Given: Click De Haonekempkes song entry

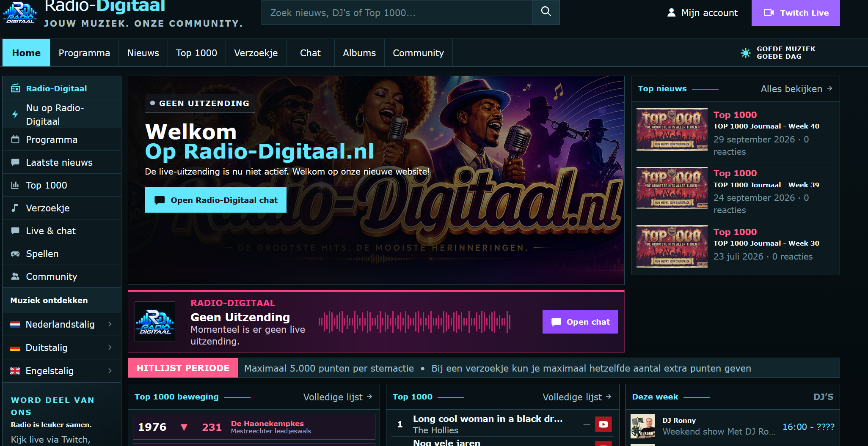Looking at the screenshot, I should [x=254, y=427].
